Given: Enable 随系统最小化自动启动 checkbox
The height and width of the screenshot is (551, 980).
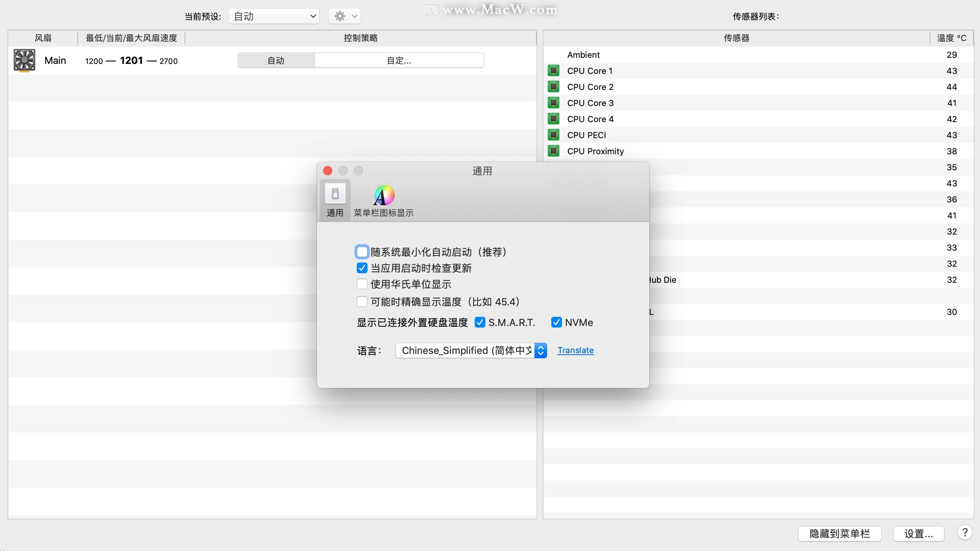Looking at the screenshot, I should click(x=362, y=252).
